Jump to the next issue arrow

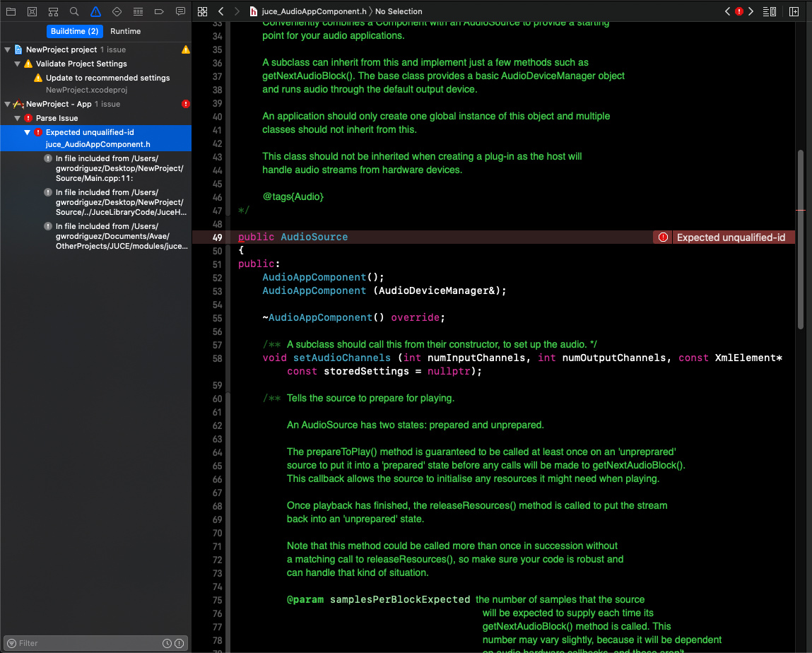(x=751, y=11)
